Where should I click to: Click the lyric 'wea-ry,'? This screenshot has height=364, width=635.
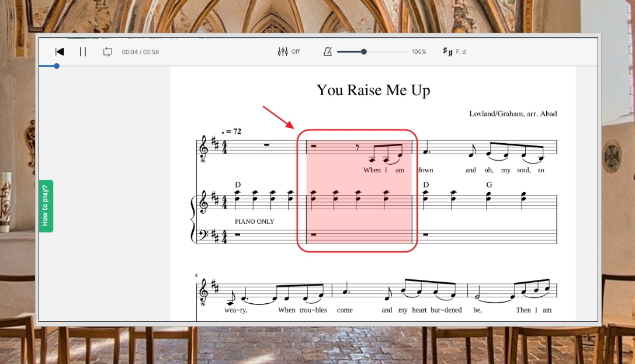[235, 310]
